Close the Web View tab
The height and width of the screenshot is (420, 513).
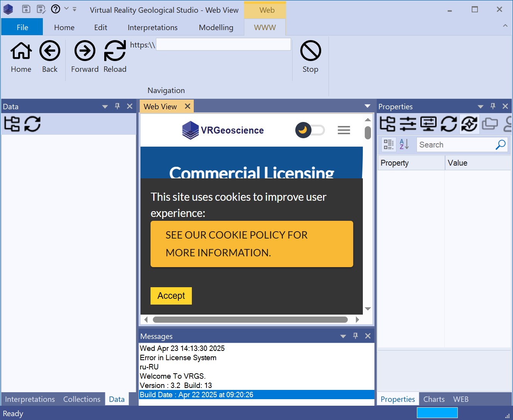pos(188,106)
